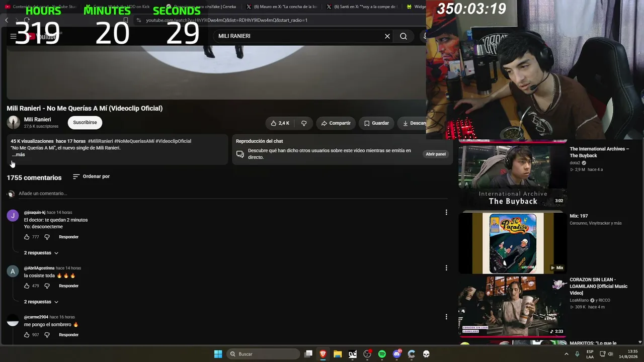Open the Mili Ranieri channel name link
This screenshot has height=362, width=644.
tap(37, 120)
